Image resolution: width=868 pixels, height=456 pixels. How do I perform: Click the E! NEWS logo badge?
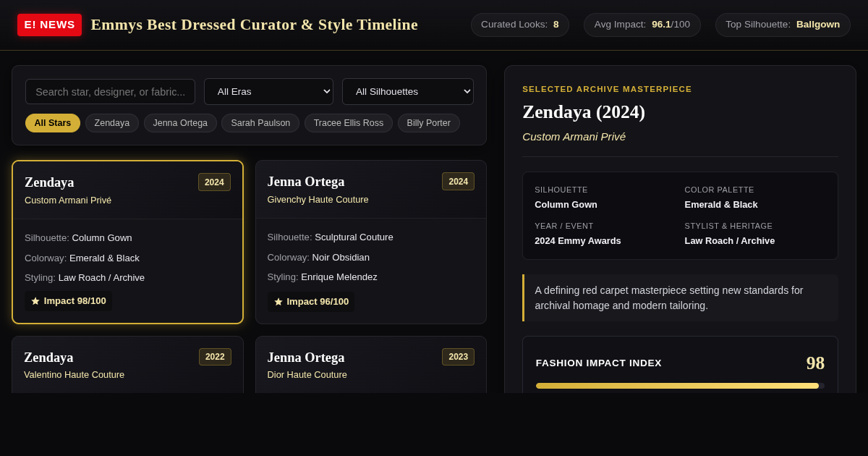[x=49, y=25]
